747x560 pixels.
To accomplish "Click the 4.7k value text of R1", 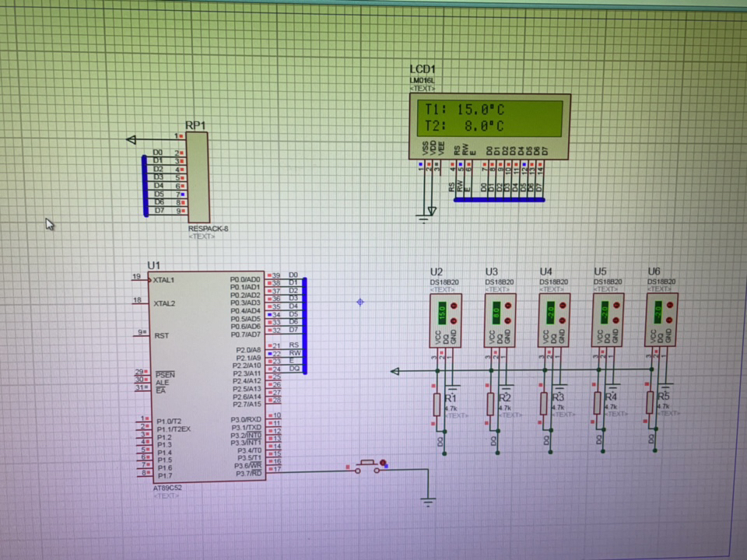I will [451, 408].
